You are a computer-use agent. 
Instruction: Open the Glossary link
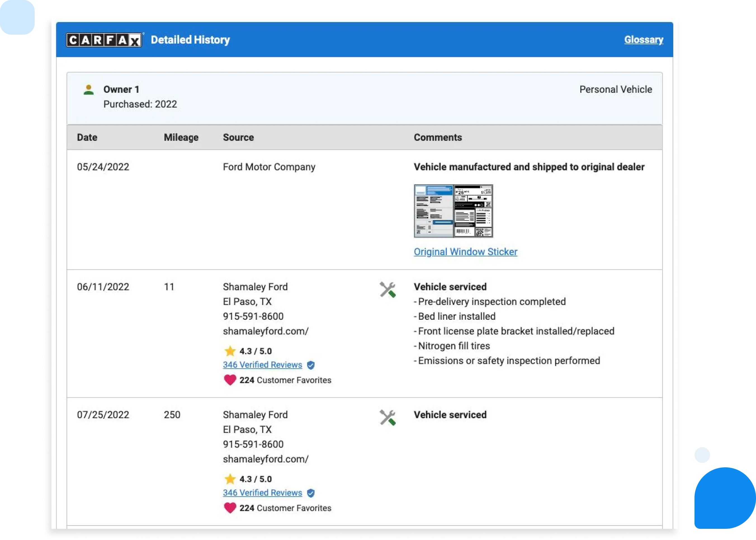click(x=643, y=40)
